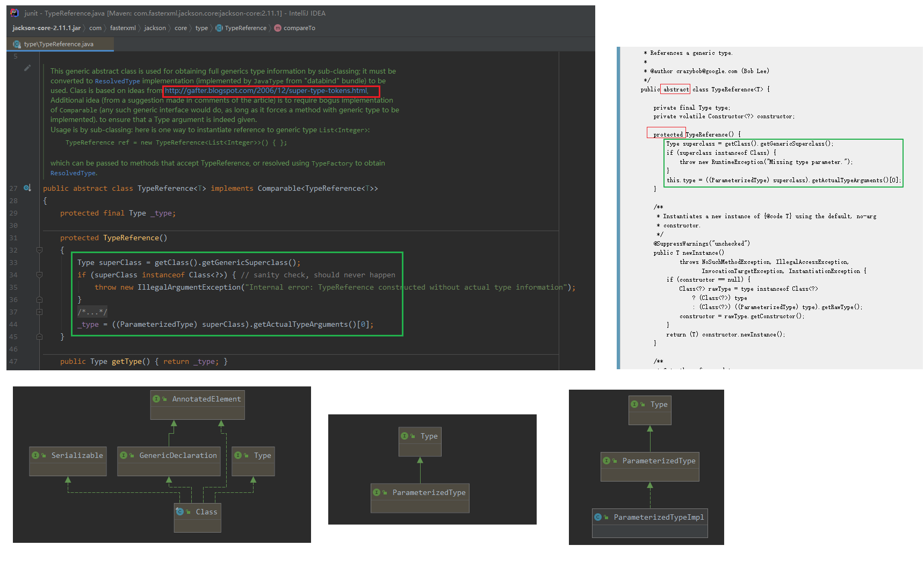Click the file icon on TypeReference.java tab
This screenshot has height=574, width=924.
click(x=17, y=44)
